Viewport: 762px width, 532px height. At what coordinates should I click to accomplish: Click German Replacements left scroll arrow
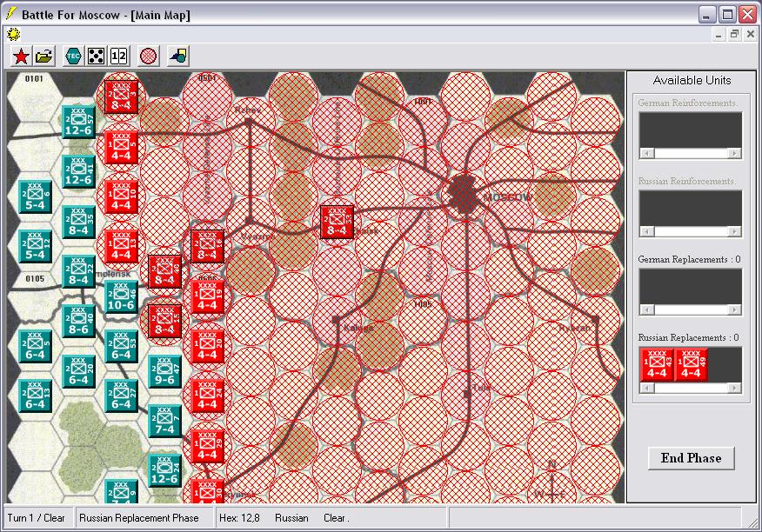pyautogui.click(x=647, y=310)
